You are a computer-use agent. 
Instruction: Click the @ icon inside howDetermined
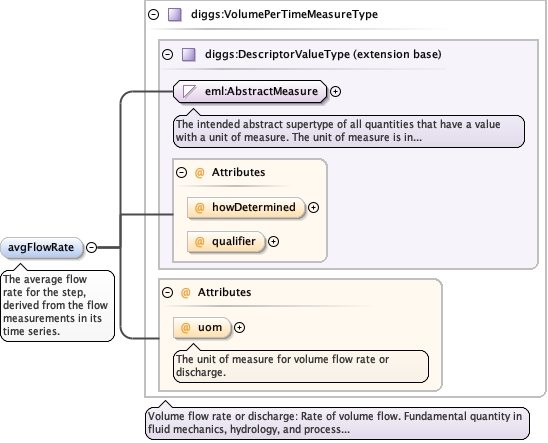coord(199,208)
